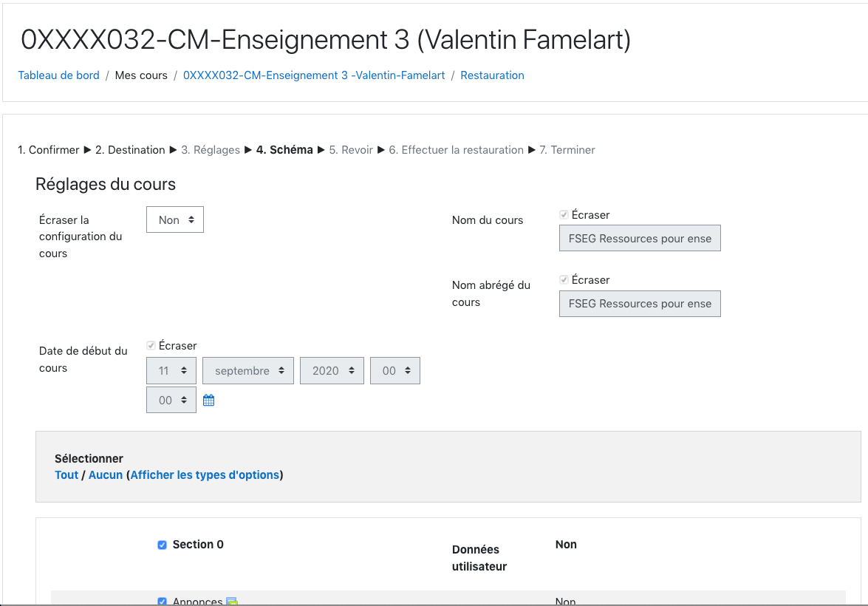Toggle Écraser checkbox for Nom abrégé du cours
The image size is (868, 606).
tap(564, 280)
